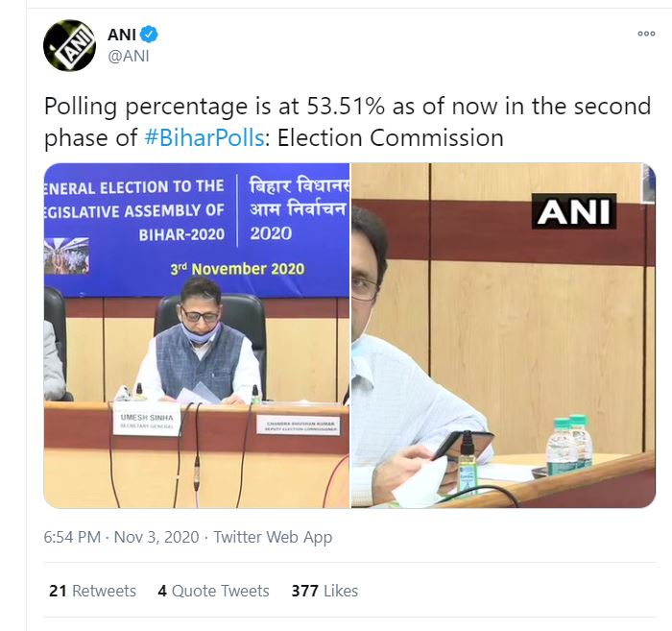The width and height of the screenshot is (672, 631).
Task: Click the blue verified badge
Action: click(151, 35)
